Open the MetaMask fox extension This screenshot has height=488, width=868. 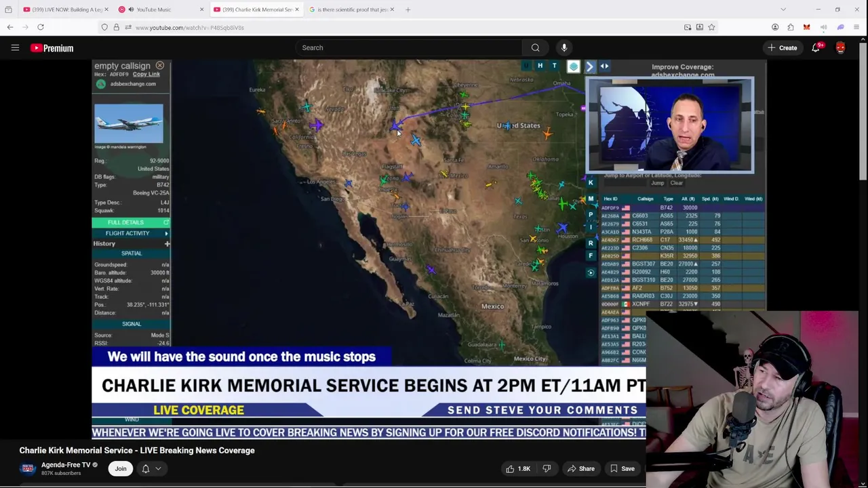[806, 27]
